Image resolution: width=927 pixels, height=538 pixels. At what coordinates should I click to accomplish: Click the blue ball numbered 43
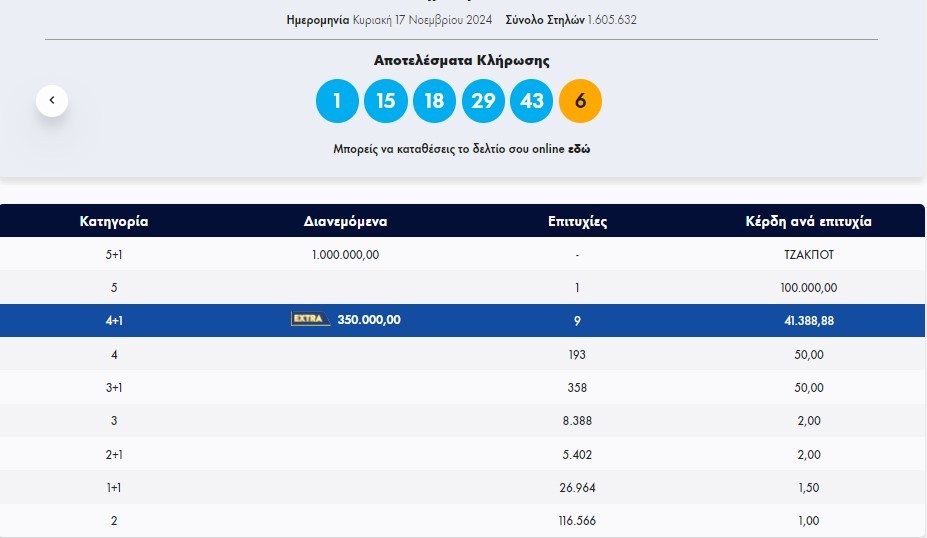[x=532, y=101]
